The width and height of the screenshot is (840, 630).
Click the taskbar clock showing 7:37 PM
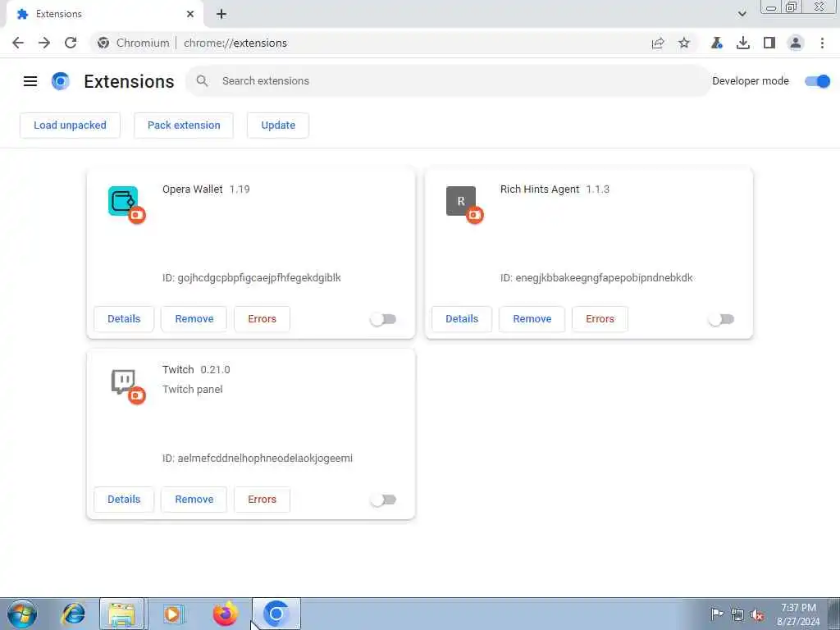(798, 614)
